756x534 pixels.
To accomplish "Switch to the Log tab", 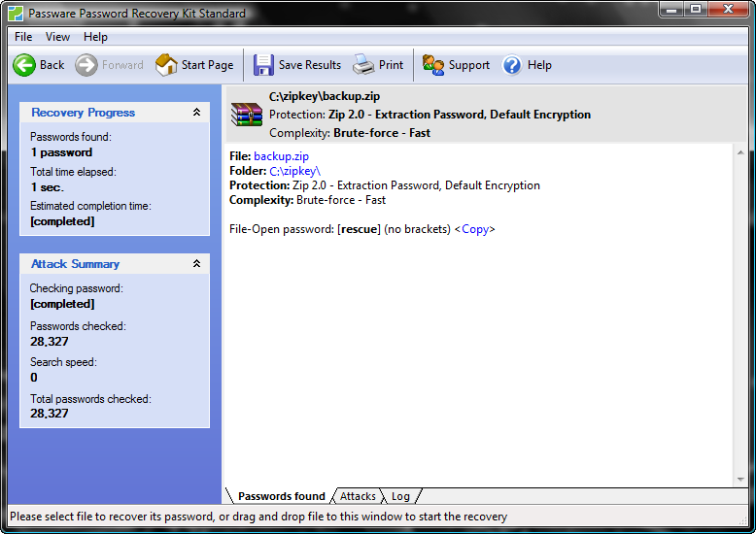I will (400, 496).
